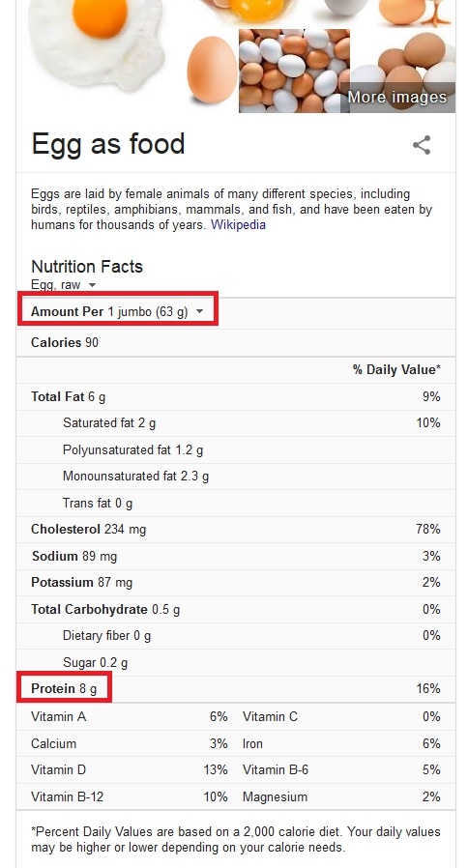Click the share icon beside Egg as food
This screenshot has width=468, height=868.
[422, 145]
